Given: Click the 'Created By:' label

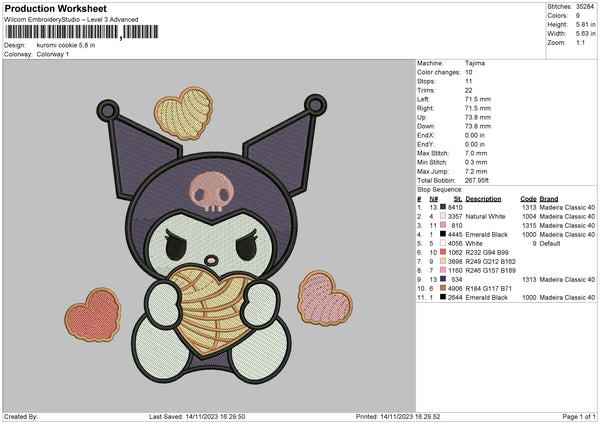Looking at the screenshot, I should click(x=21, y=416).
